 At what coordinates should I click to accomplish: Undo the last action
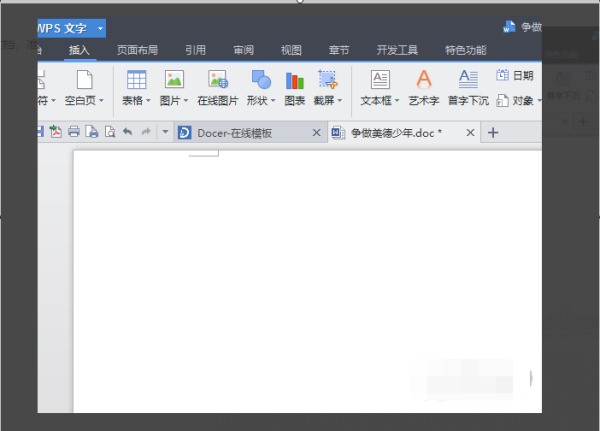pyautogui.click(x=127, y=132)
